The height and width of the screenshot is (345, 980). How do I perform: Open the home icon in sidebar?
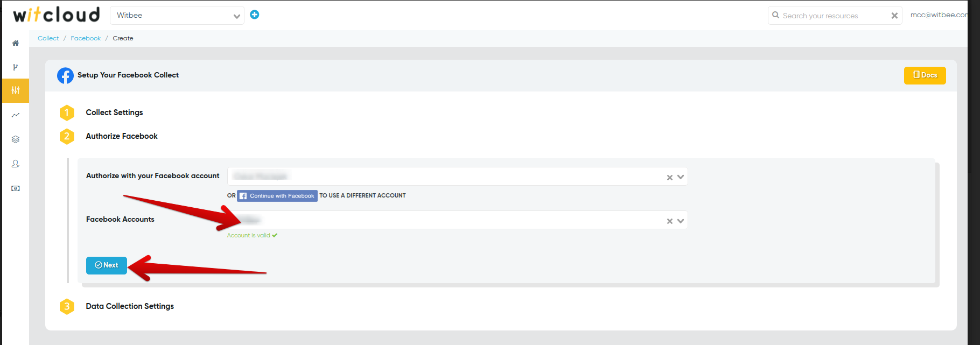(x=16, y=43)
